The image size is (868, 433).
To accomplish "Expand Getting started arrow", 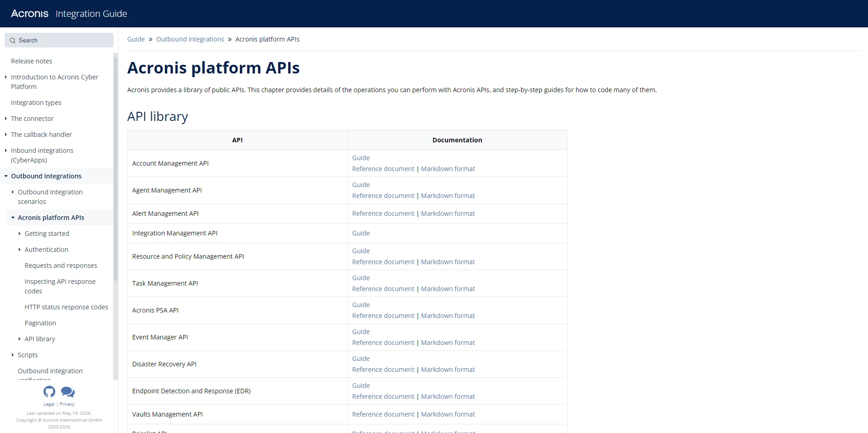I will pos(20,234).
